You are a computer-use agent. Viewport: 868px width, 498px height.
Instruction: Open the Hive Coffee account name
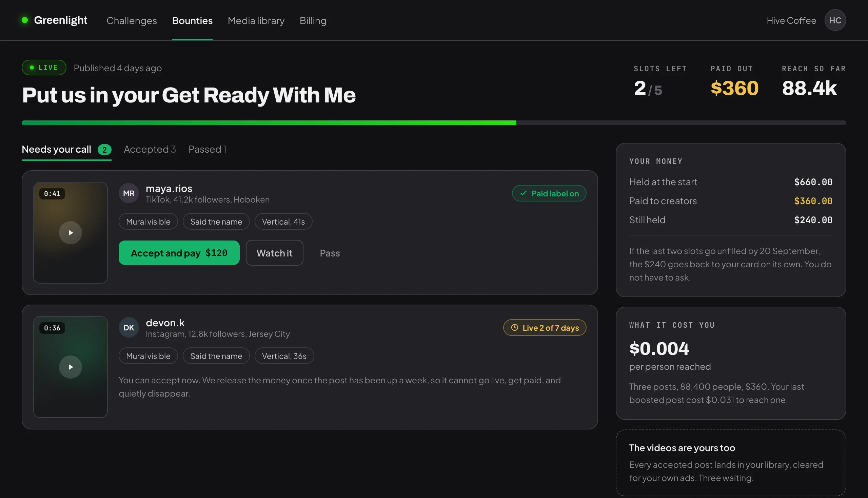tap(791, 20)
